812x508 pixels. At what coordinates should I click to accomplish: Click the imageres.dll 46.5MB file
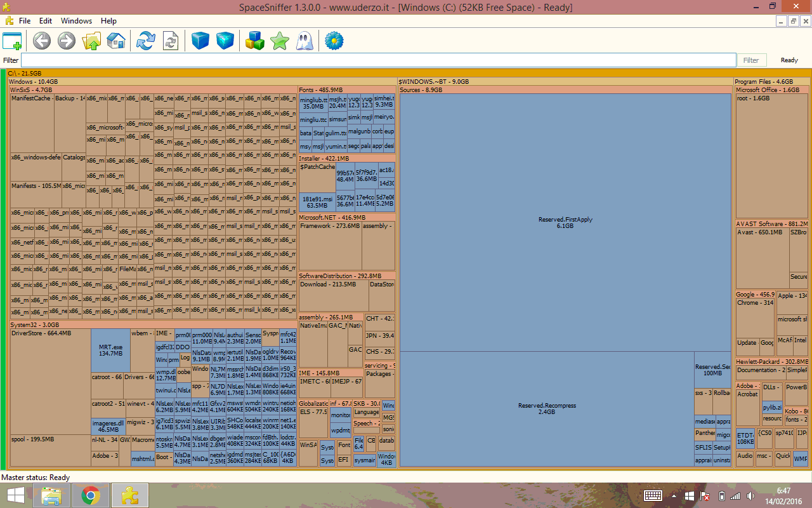tap(108, 426)
